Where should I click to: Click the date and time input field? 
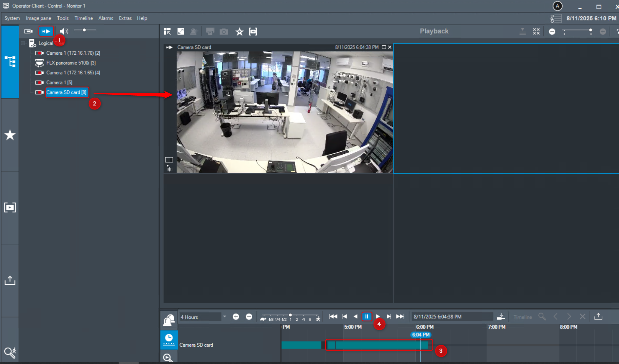[452, 317]
